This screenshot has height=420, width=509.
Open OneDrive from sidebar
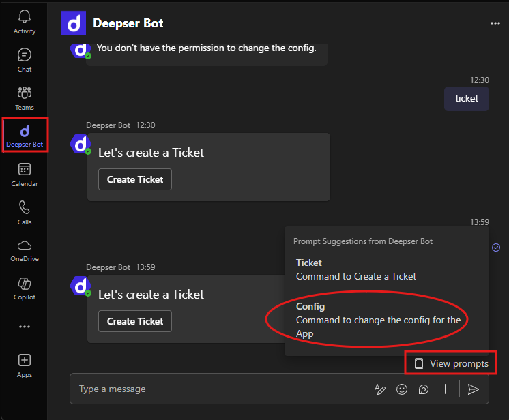coord(25,251)
